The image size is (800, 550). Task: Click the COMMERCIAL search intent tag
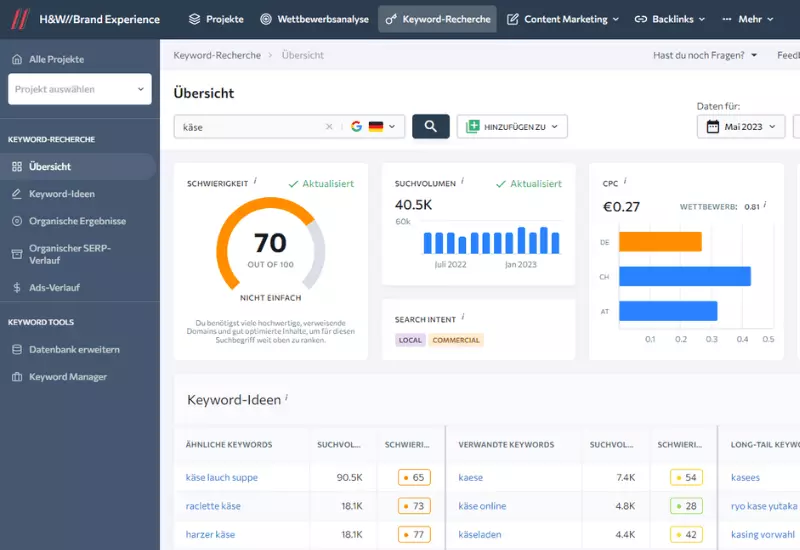pos(456,340)
